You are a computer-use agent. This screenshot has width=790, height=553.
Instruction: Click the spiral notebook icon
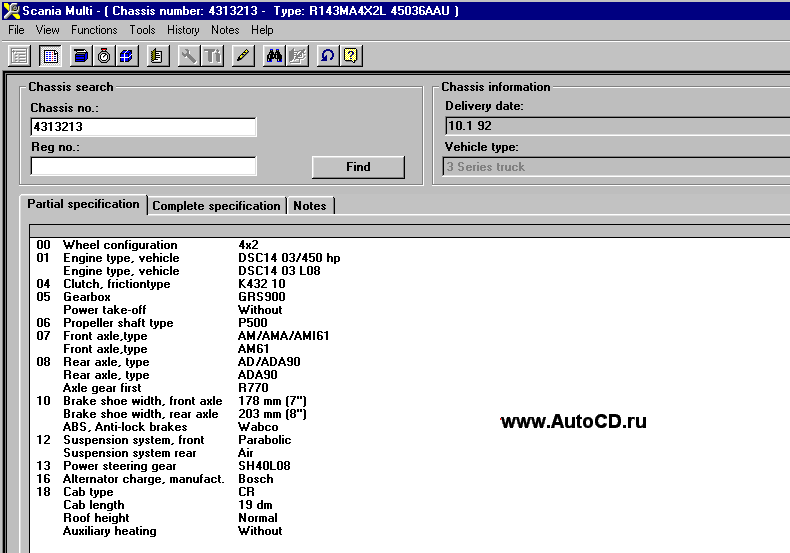click(158, 55)
